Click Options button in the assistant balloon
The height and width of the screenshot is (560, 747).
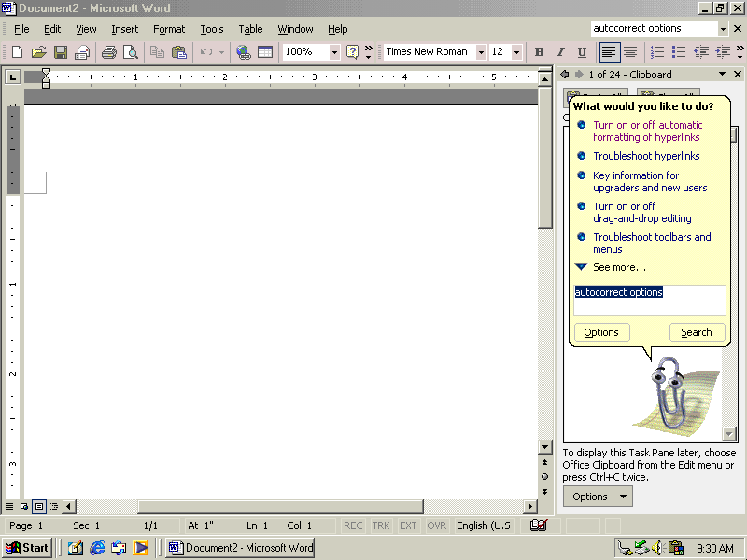pyautogui.click(x=601, y=332)
